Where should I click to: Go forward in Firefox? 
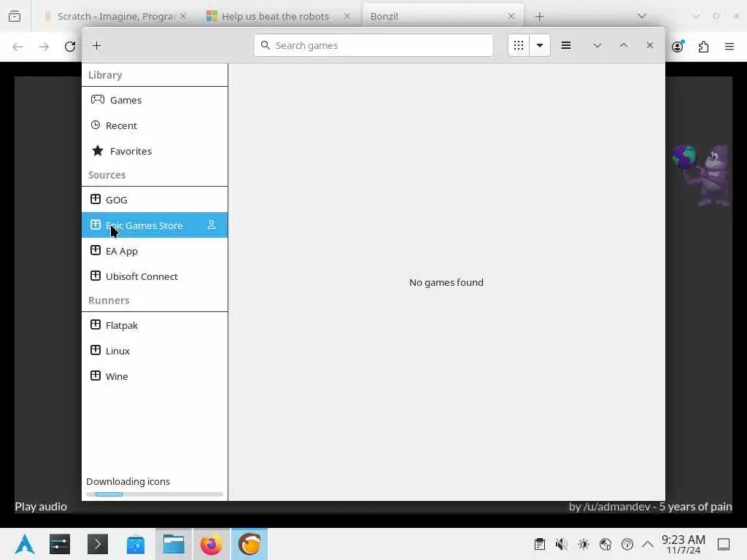tap(44, 46)
